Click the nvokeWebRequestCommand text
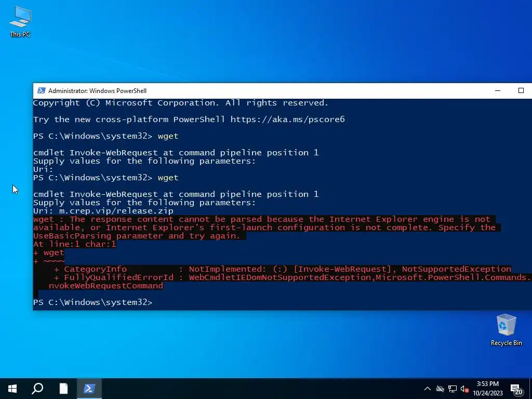 pos(106,286)
